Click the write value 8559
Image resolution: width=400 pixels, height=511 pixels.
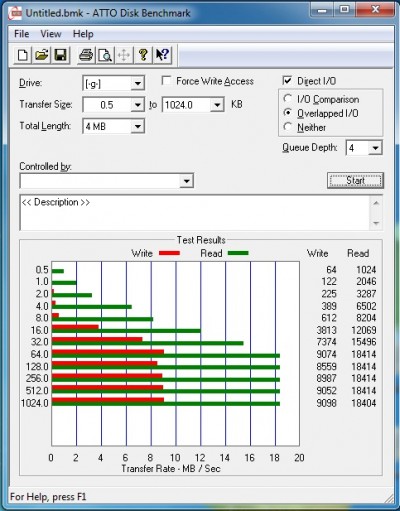tap(326, 366)
